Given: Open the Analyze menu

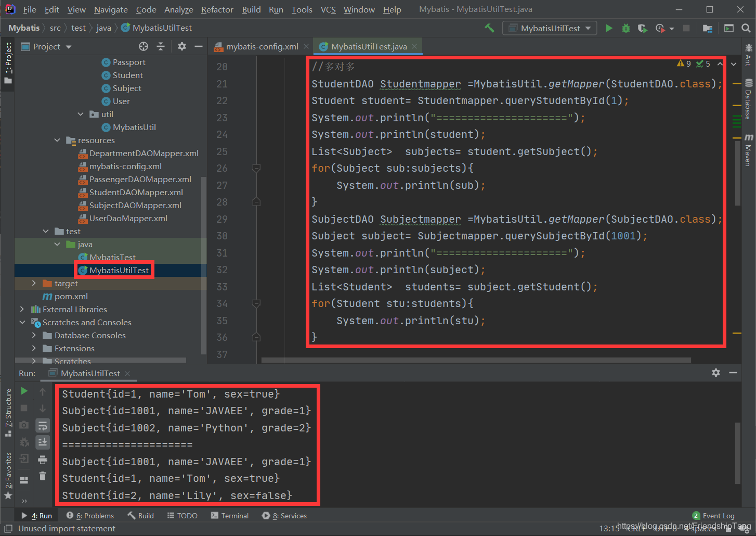Looking at the screenshot, I should (178, 9).
